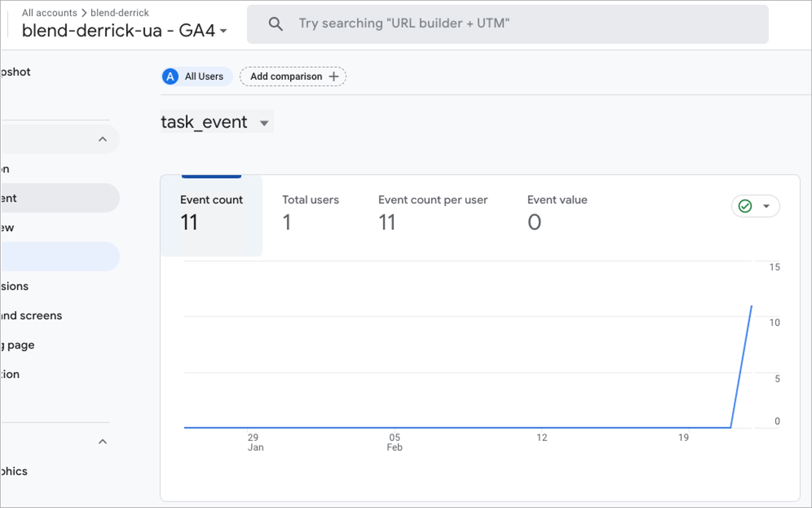
Task: Collapse the upper sidebar section chevron
Action: point(103,139)
